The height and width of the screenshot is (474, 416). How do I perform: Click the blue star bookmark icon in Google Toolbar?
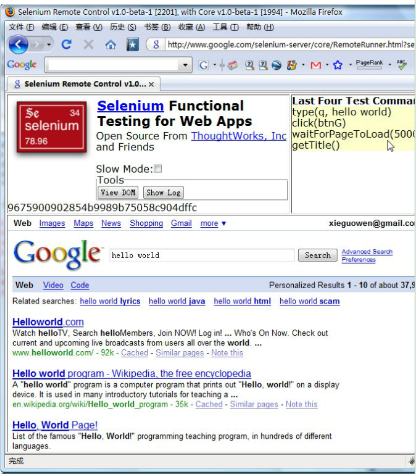pyautogui.click(x=338, y=65)
